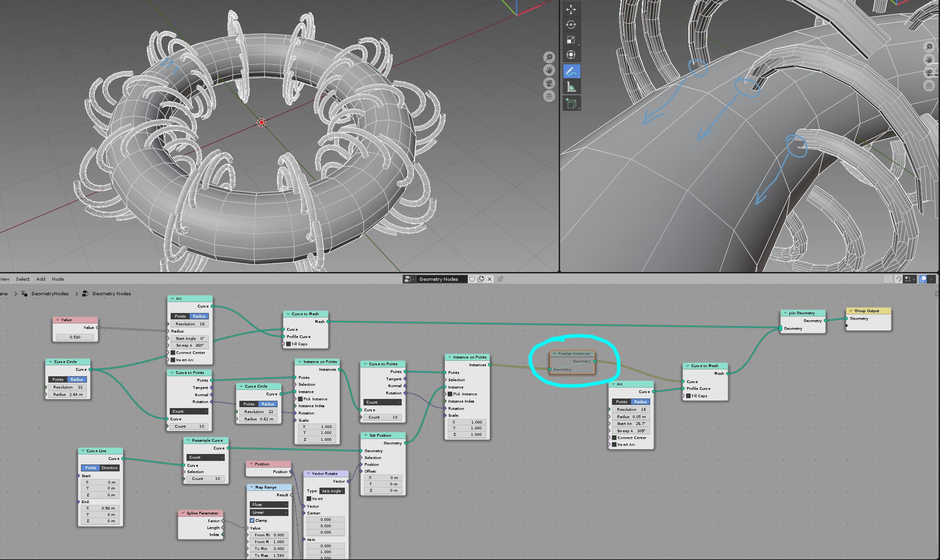
Task: Select the Transform tool below Scale
Action: pyautogui.click(x=571, y=55)
